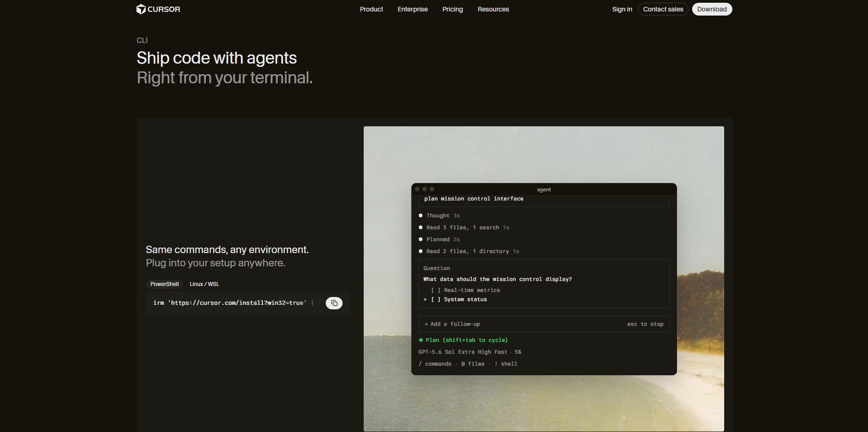Open the Product menu

[371, 9]
